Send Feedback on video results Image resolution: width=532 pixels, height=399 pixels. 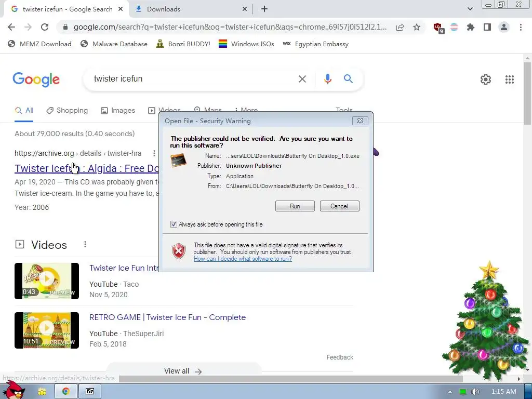point(340,357)
